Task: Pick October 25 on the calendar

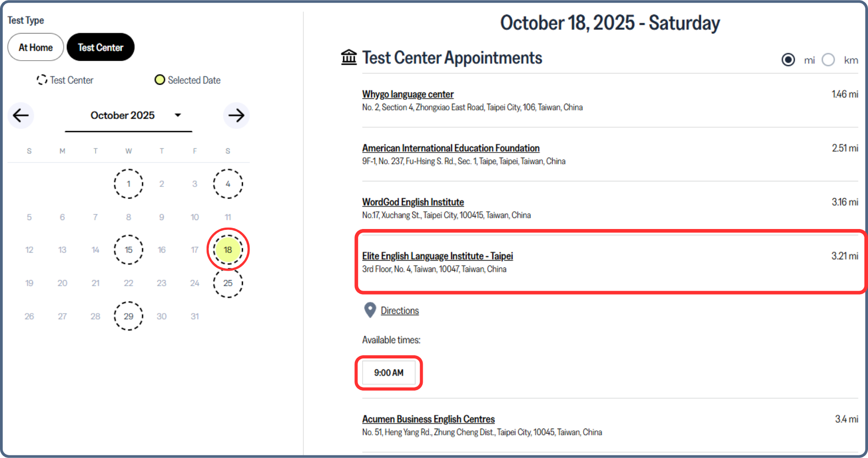Action: coord(228,283)
